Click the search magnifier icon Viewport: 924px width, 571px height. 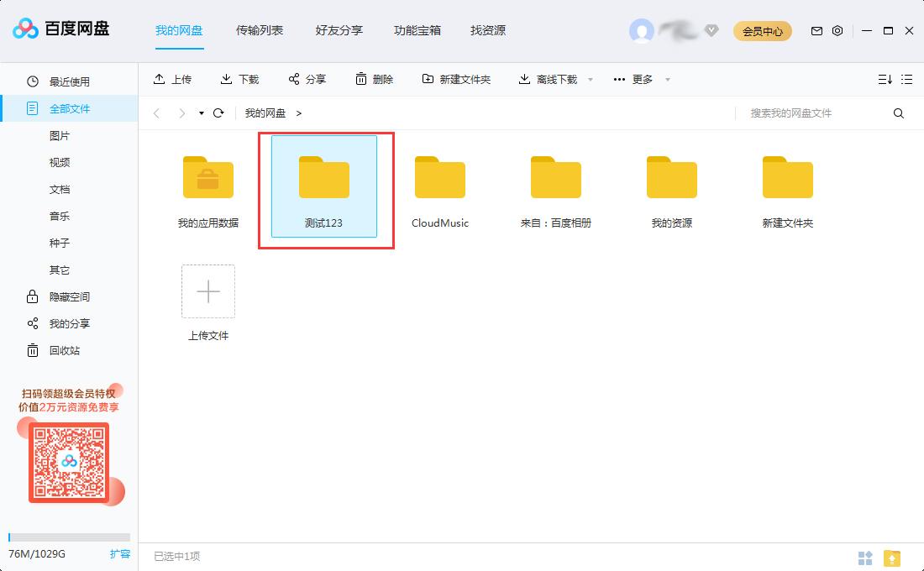pos(899,113)
